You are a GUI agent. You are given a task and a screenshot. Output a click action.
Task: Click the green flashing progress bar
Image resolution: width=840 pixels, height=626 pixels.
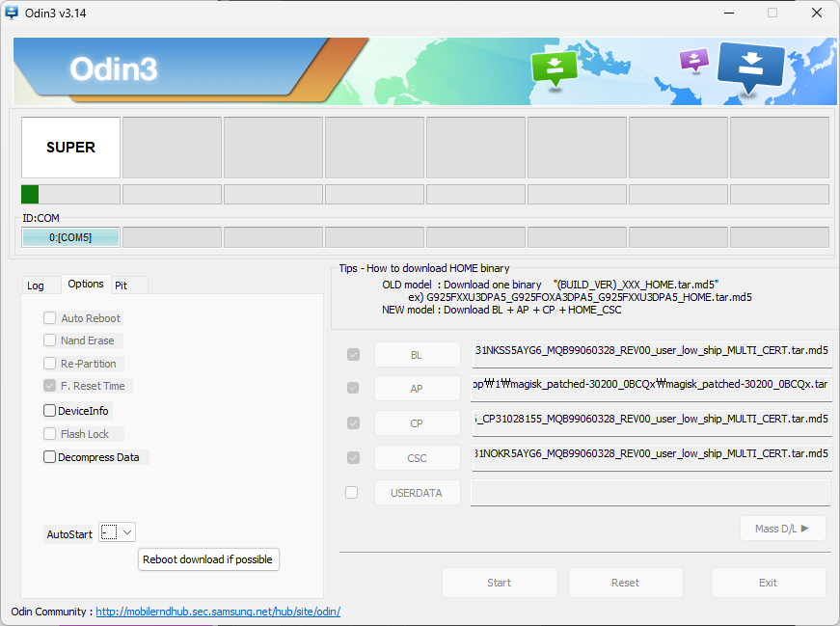click(70, 194)
